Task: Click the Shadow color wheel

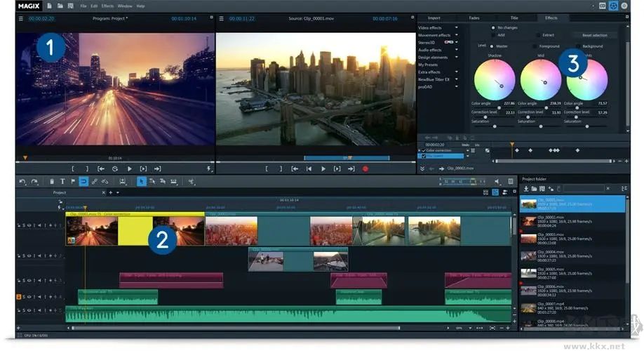Action: [494, 79]
